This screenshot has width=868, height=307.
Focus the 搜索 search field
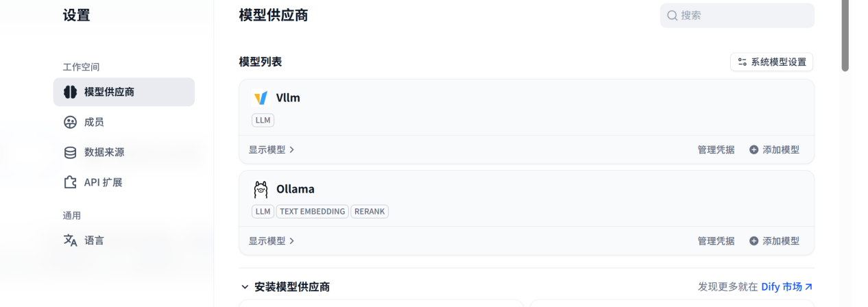pyautogui.click(x=737, y=15)
